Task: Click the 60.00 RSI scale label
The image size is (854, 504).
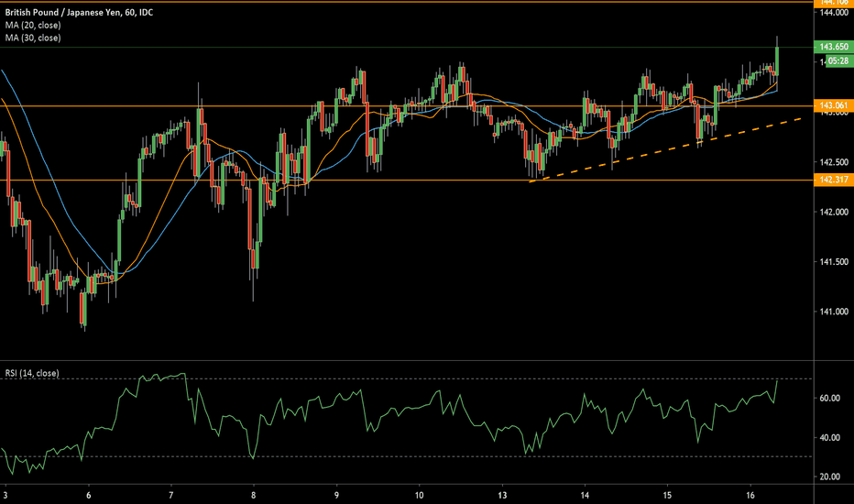Action: (x=830, y=399)
